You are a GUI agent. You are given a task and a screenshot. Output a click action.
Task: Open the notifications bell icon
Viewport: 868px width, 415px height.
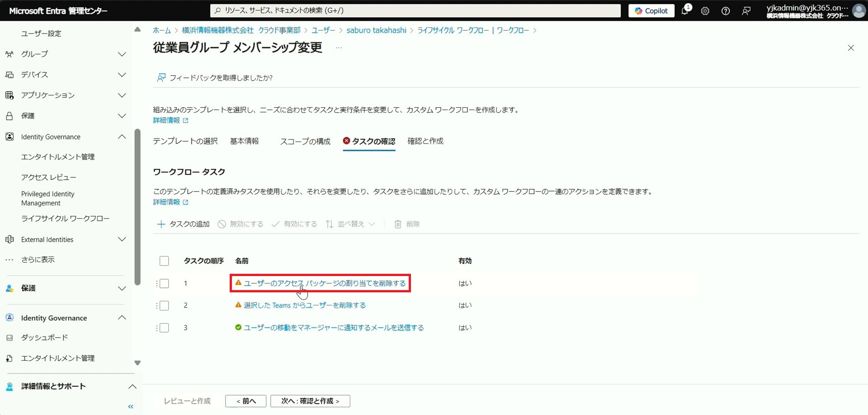685,11
